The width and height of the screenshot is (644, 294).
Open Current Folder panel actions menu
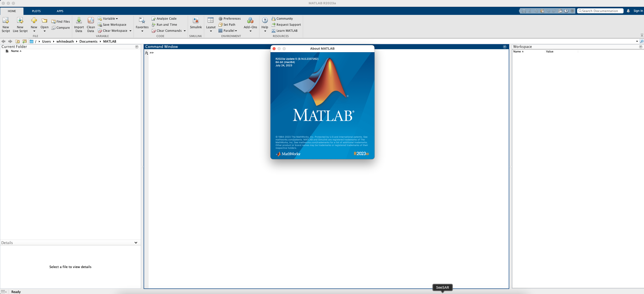[x=137, y=47]
